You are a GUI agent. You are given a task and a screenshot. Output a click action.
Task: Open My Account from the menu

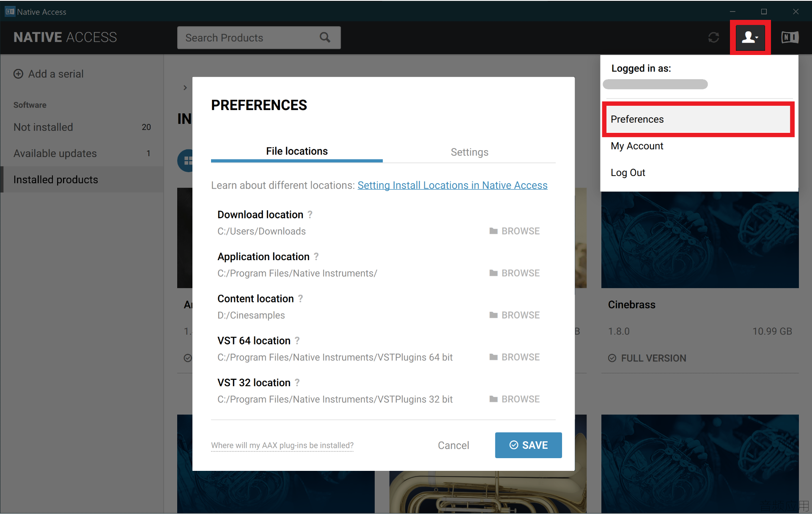tap(637, 146)
